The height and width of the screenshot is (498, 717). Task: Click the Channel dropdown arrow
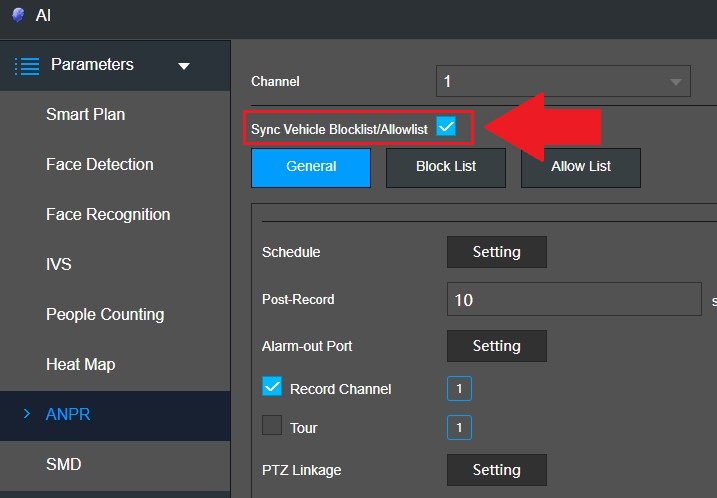tap(675, 82)
